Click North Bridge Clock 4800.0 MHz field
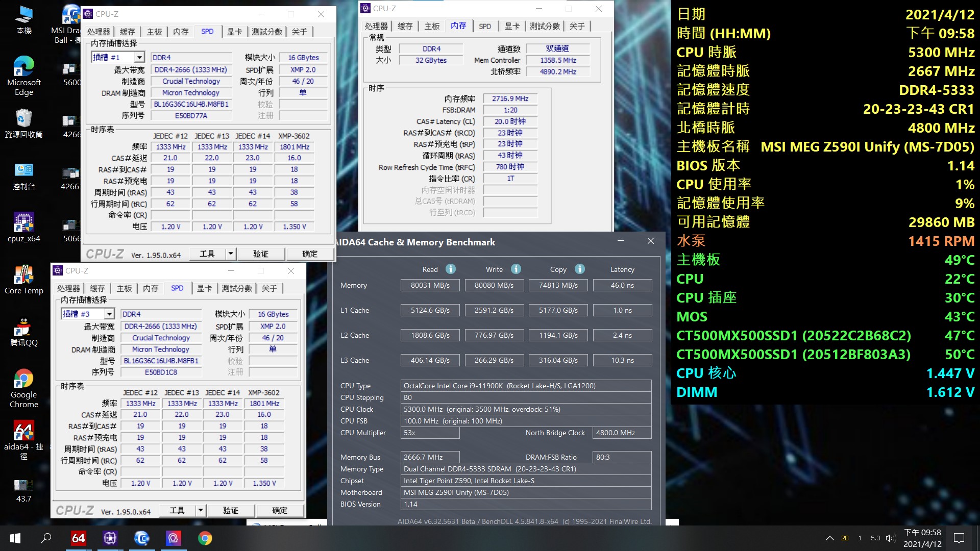980x551 pixels. (622, 433)
